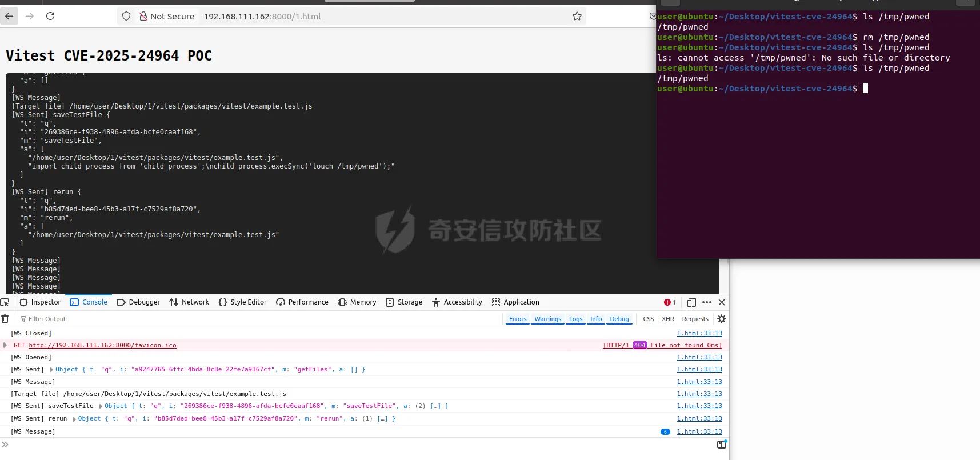980x460 pixels.
Task: Activate the element picker icon in DevTools
Action: [5, 302]
